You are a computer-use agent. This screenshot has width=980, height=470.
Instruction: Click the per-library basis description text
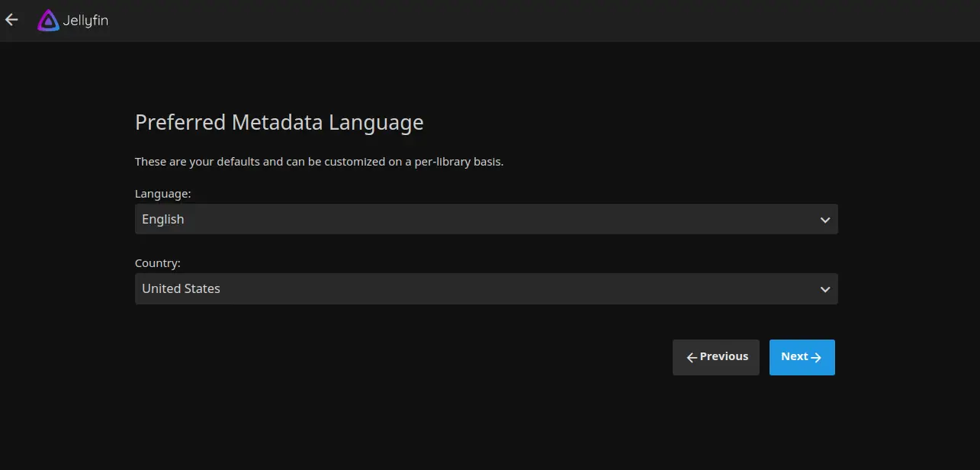coord(319,162)
